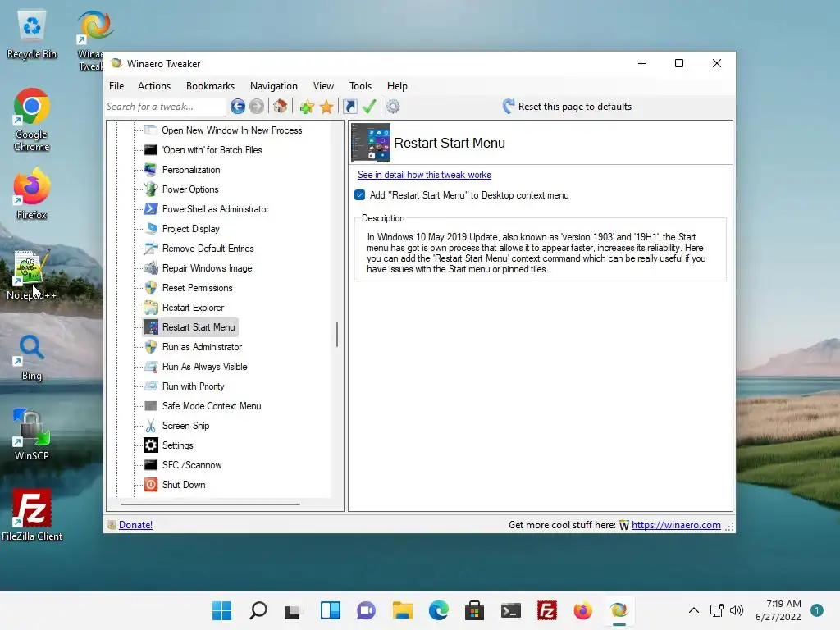This screenshot has height=630, width=840.
Task: Show hidden tray icons chevron
Action: pos(694,610)
